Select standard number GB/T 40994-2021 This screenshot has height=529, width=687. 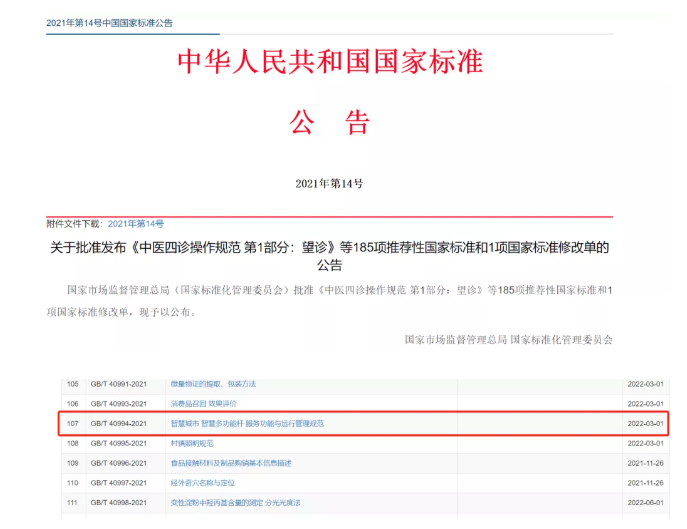pyautogui.click(x=119, y=423)
